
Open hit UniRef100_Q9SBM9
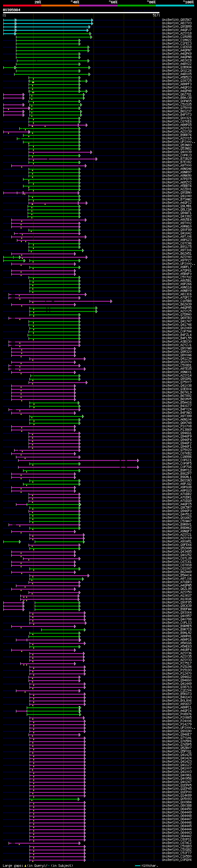pos(177,26)
